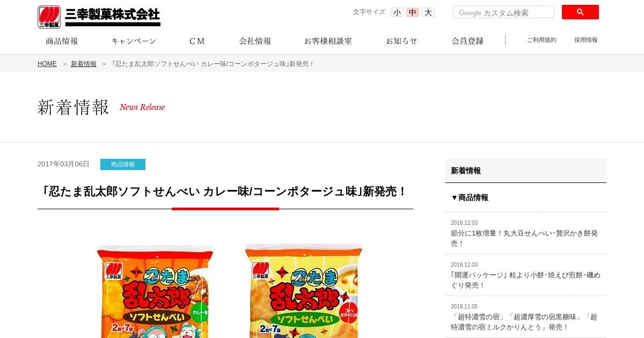644x338 pixels.
Task: Open the お客様相談室 menu item
Action: pyautogui.click(x=328, y=41)
